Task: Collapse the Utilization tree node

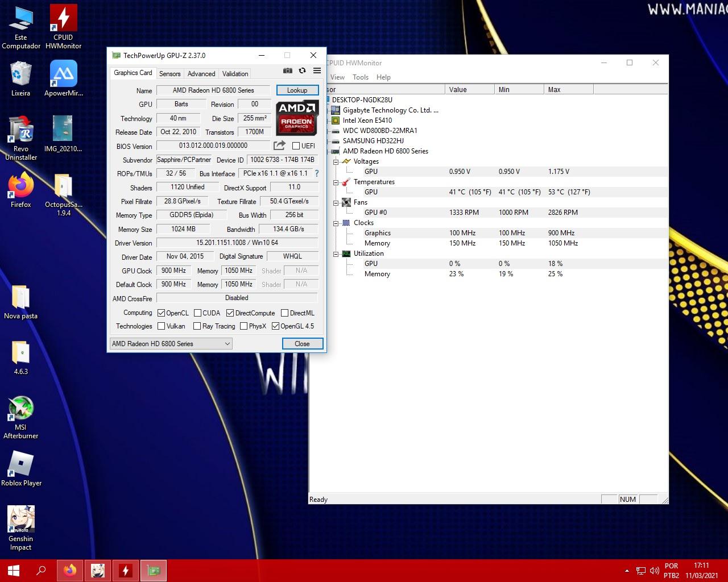Action: click(x=336, y=253)
